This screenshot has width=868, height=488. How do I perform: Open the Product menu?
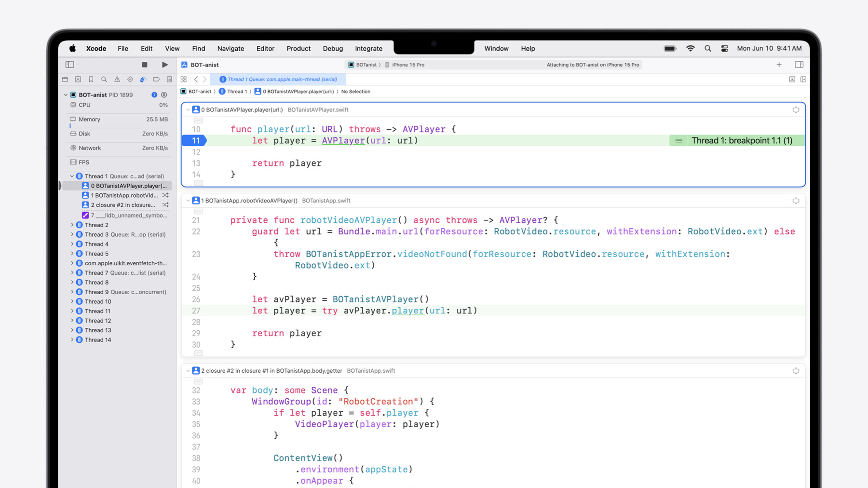click(298, 49)
